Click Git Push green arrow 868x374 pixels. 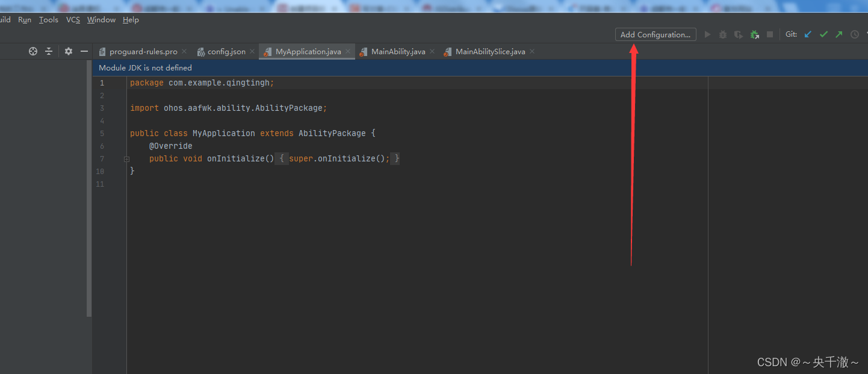[x=839, y=34]
